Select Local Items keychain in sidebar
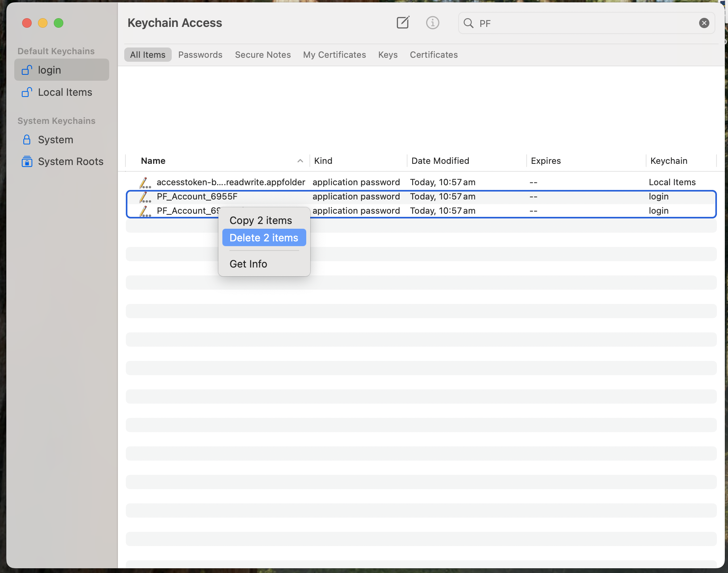 tap(62, 92)
